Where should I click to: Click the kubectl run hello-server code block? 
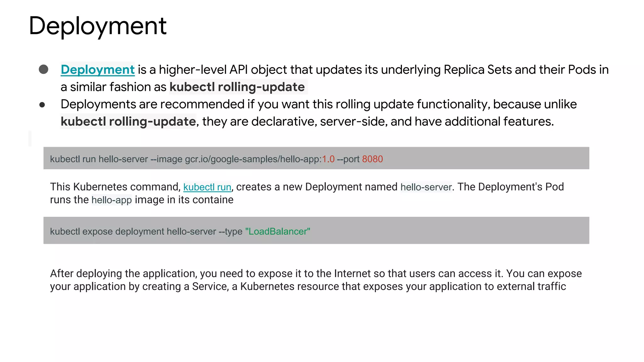[316, 158]
